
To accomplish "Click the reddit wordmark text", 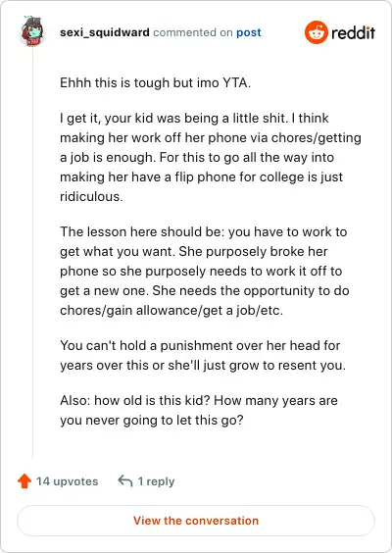I will click(353, 32).
